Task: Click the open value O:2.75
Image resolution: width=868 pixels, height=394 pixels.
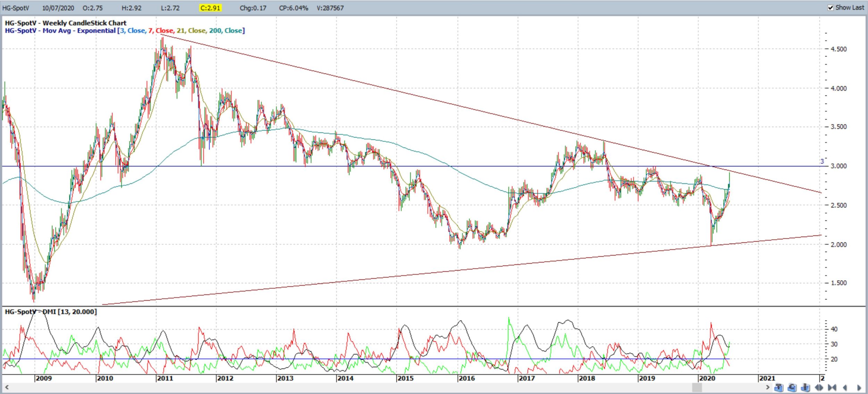Action: (x=92, y=8)
